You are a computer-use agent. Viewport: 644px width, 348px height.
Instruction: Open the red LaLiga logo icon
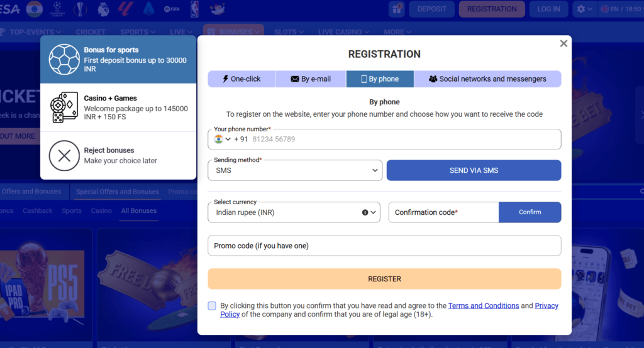tap(126, 9)
